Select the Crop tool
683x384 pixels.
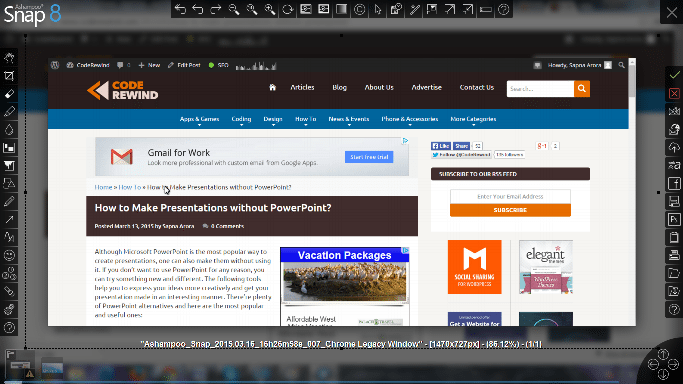9,76
